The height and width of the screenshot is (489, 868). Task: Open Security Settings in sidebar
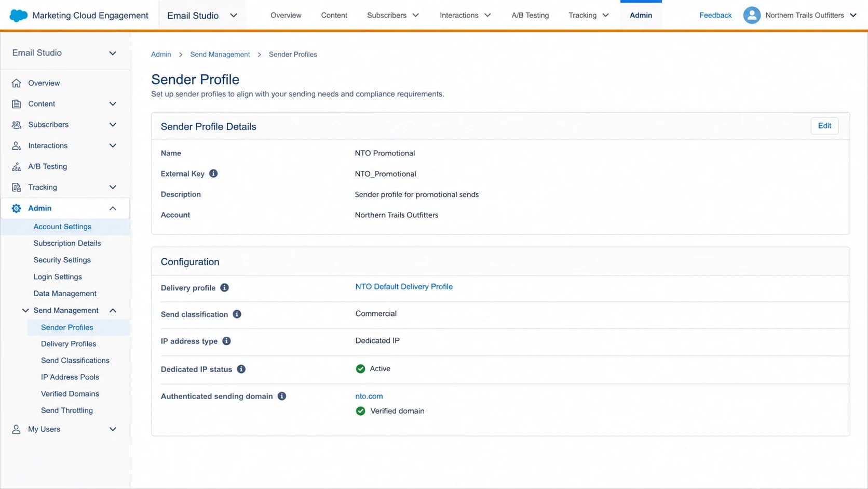pyautogui.click(x=62, y=260)
